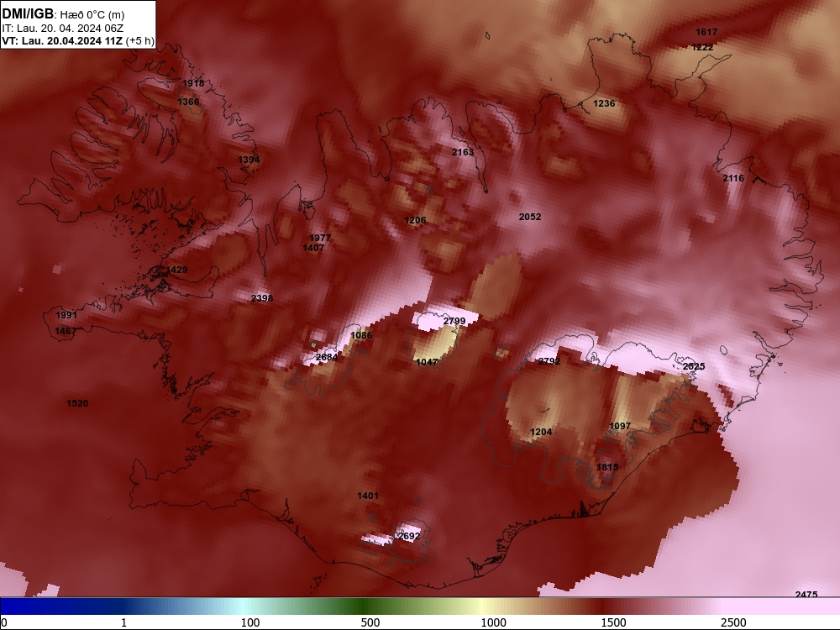Click the map value 1236
The height and width of the screenshot is (630, 840).
604,103
